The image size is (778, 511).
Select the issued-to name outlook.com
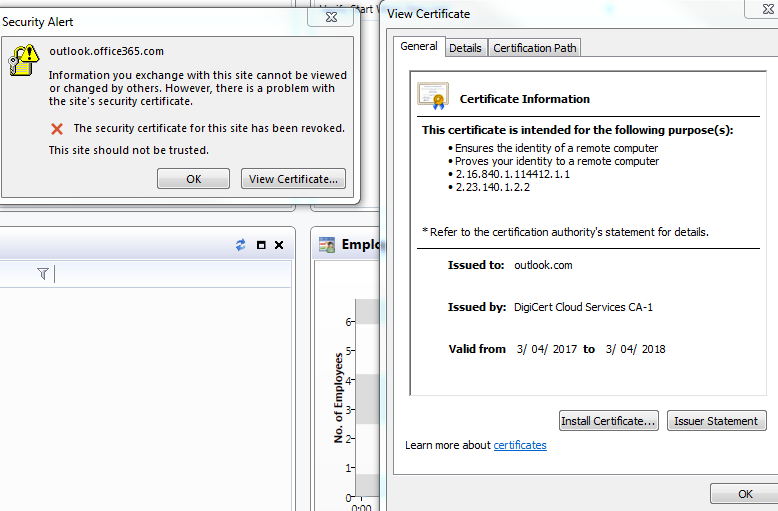coord(543,265)
